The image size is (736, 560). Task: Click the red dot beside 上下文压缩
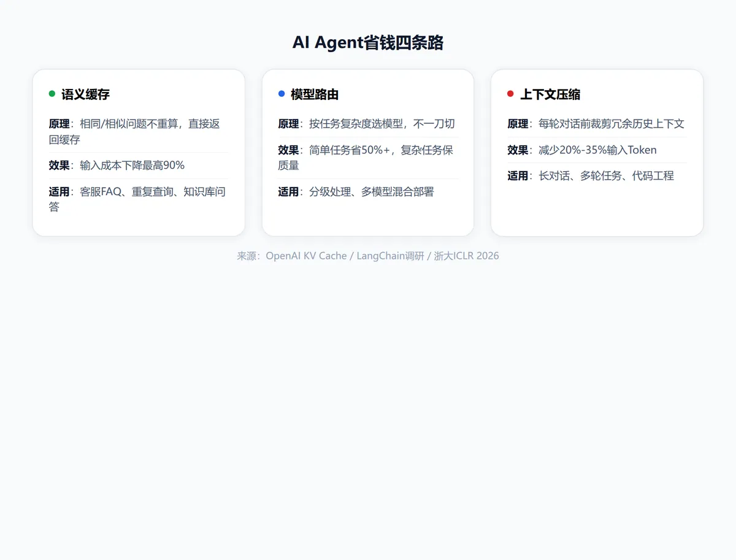click(510, 94)
